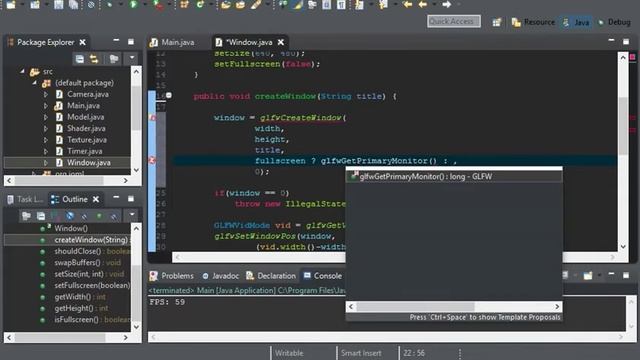Open the Outline view menu dropdown arrow
The width and height of the screenshot is (640, 360).
132,215
